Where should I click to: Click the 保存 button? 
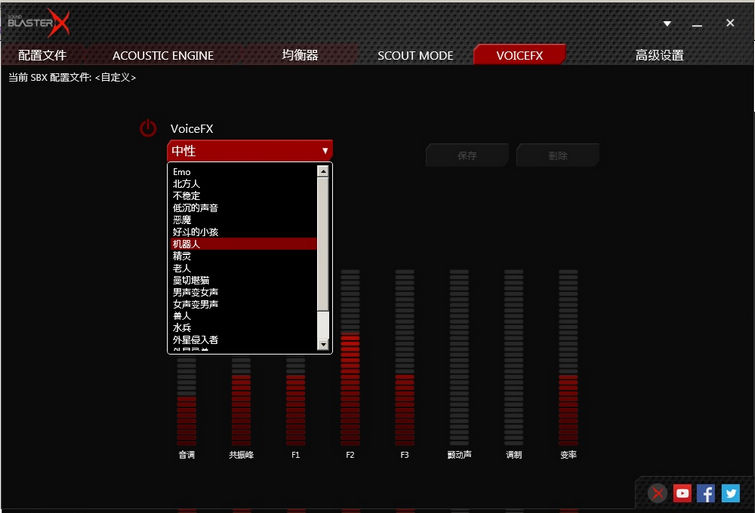point(467,155)
